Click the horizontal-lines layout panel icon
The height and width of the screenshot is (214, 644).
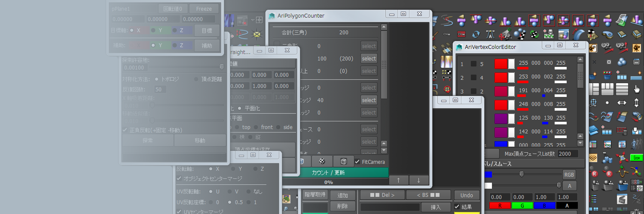click(x=622, y=89)
